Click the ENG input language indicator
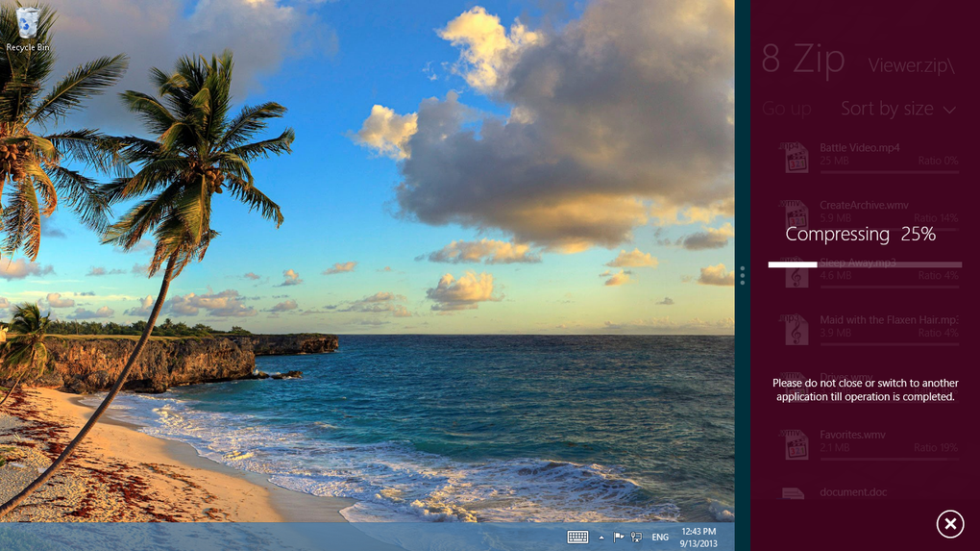This screenshot has width=980, height=551. coord(660,538)
